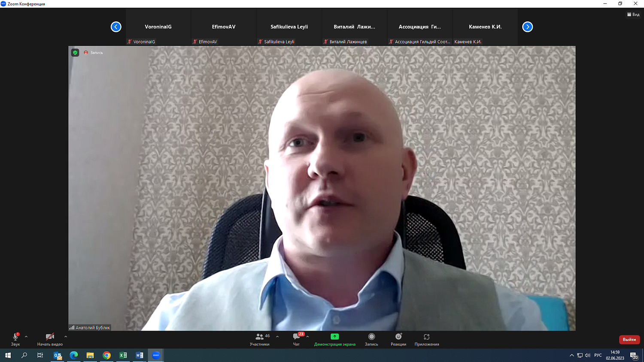644x362 pixels.
Task: Toggle camera with Start video (Начать видео)
Action: [x=50, y=337]
